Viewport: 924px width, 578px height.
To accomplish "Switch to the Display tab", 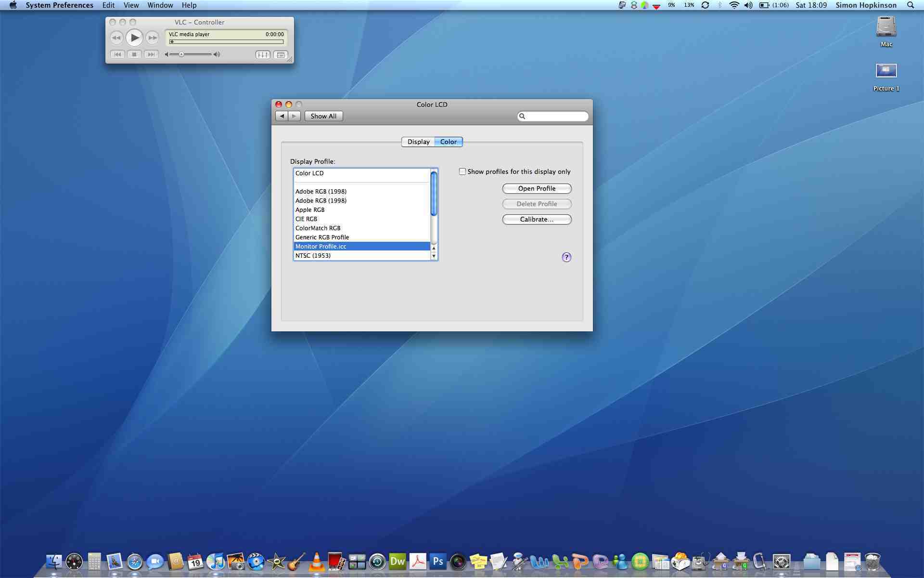I will pos(418,142).
